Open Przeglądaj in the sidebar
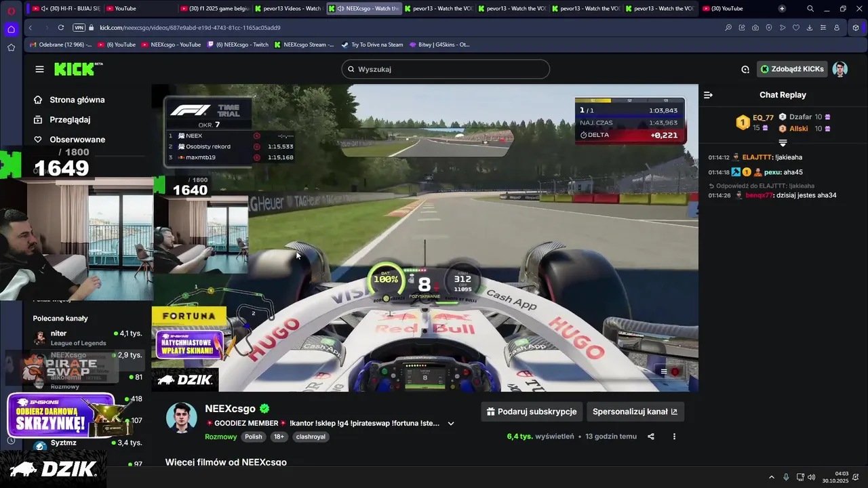Screen dimensions: 868x488 click(x=70, y=120)
